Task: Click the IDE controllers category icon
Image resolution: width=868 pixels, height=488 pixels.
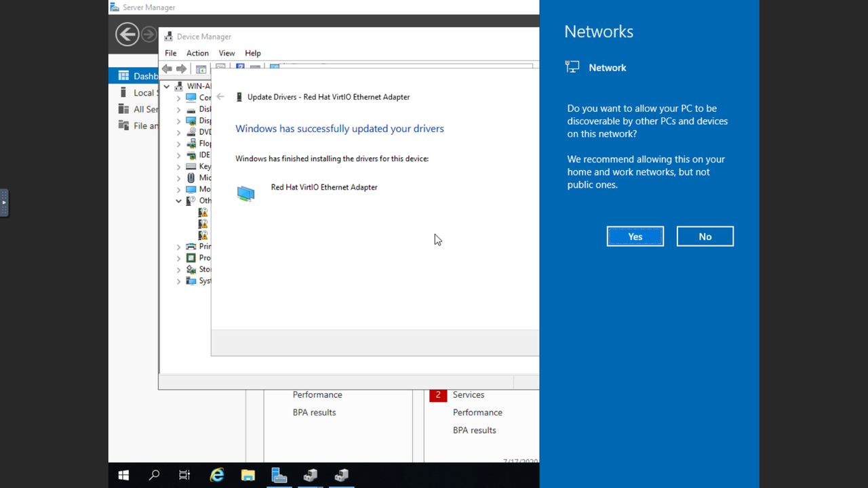Action: (191, 155)
